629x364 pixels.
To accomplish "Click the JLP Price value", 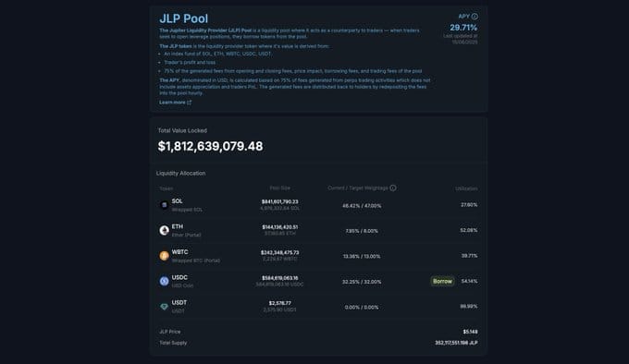I will click(470, 332).
